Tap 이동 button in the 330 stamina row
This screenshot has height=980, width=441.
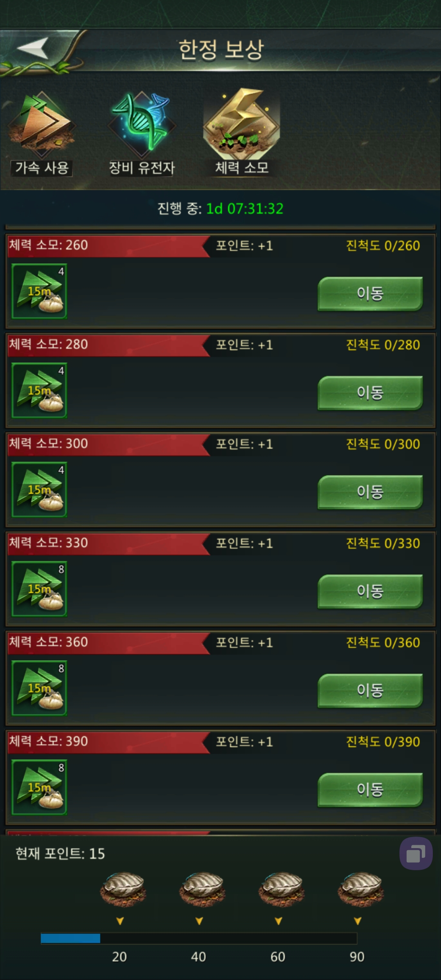pos(370,591)
